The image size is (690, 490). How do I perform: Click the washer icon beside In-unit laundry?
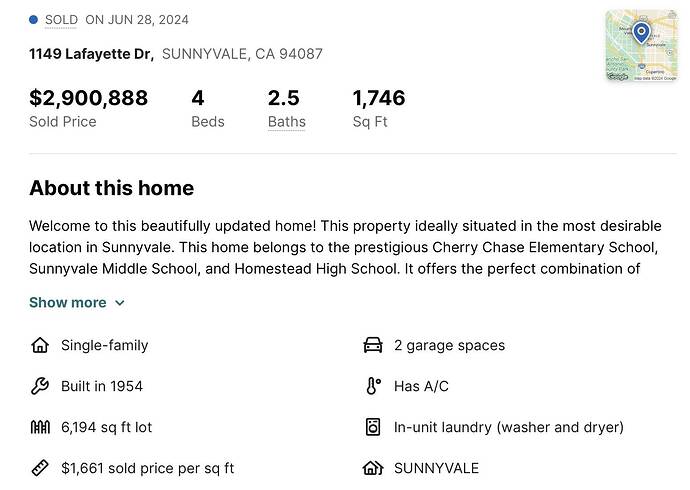tap(373, 427)
